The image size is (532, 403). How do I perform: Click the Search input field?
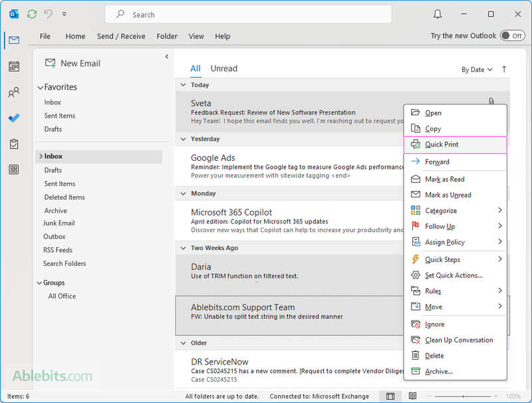click(x=248, y=14)
